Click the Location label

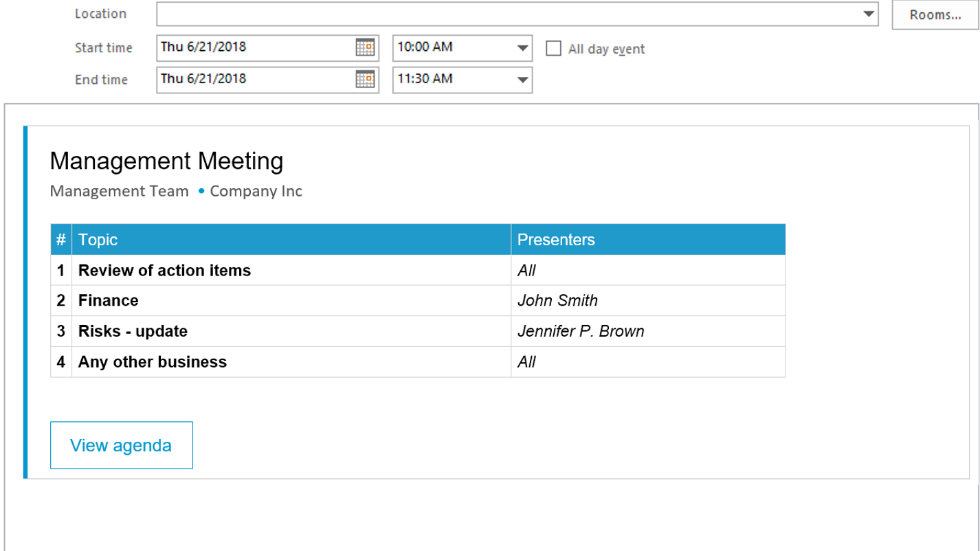click(x=100, y=14)
